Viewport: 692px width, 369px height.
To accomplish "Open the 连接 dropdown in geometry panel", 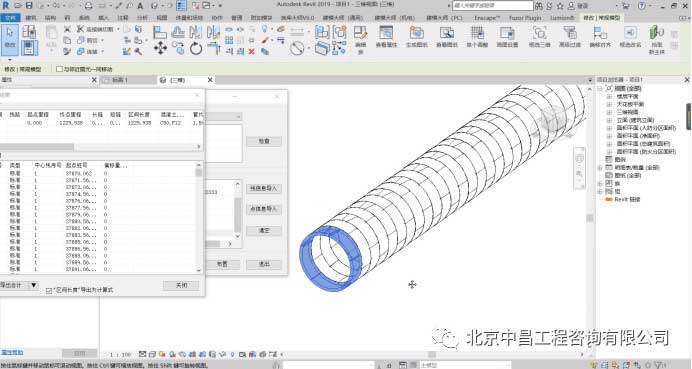I will point(103,52).
